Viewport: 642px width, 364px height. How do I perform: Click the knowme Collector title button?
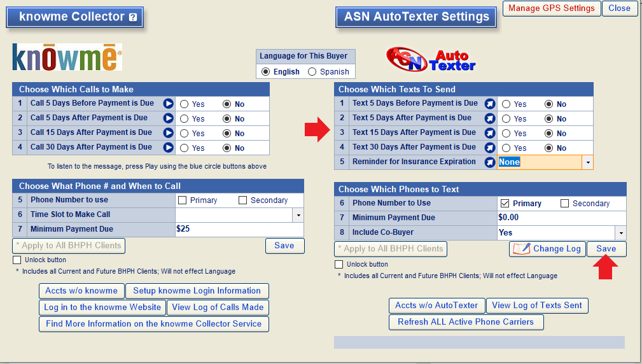tap(74, 17)
